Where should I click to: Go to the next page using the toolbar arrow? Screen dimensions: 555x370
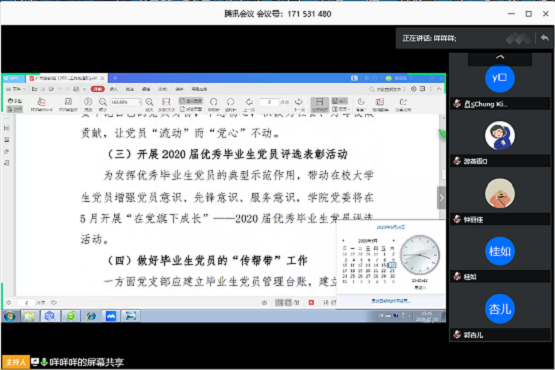tap(299, 102)
